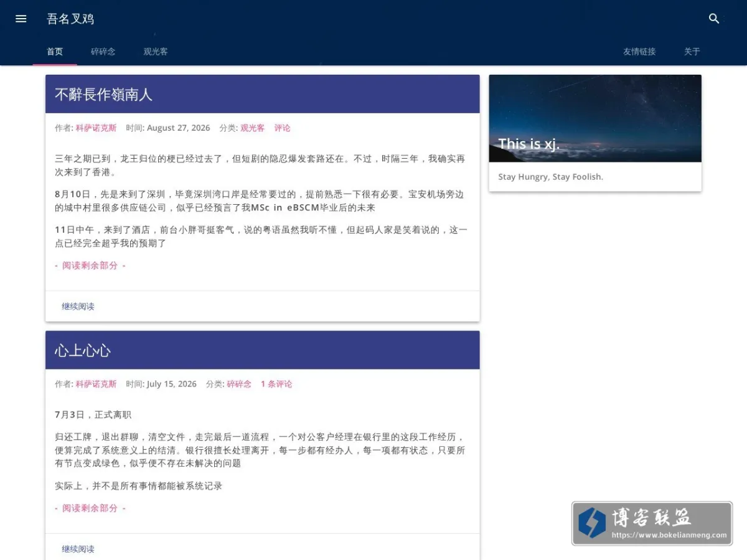Select the 首页 tab
This screenshot has height=560, width=747.
click(x=55, y=52)
